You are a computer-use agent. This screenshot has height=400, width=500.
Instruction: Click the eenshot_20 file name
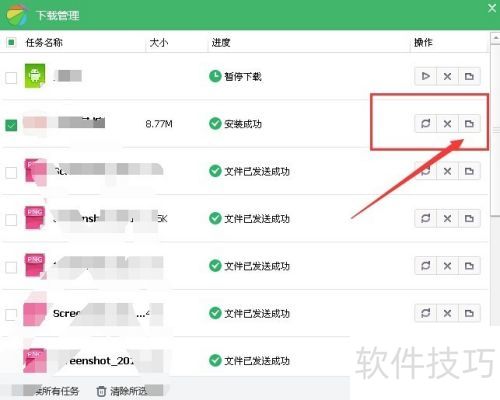coord(101,361)
